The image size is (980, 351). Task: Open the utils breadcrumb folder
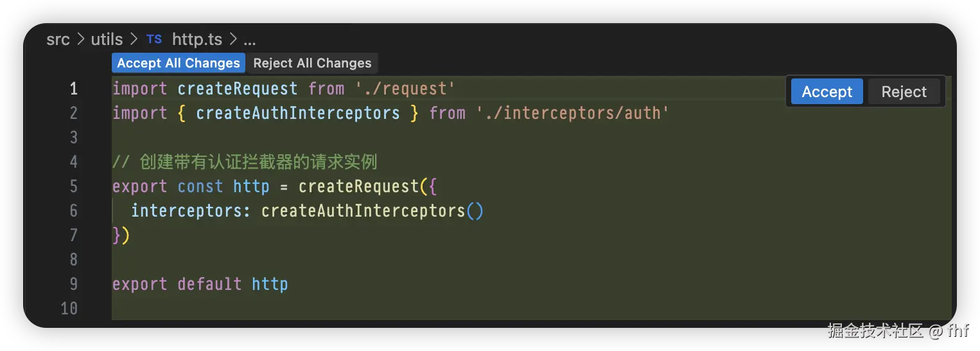[107, 39]
